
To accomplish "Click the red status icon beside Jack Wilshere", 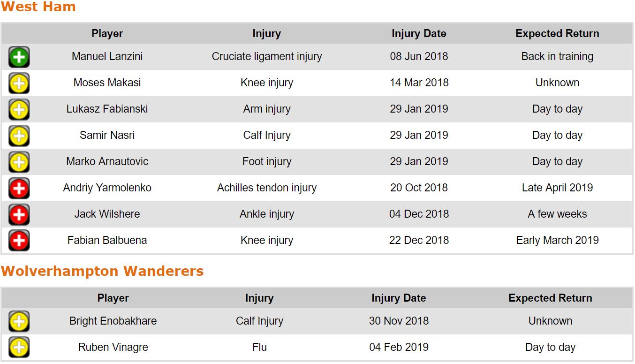I will [19, 215].
